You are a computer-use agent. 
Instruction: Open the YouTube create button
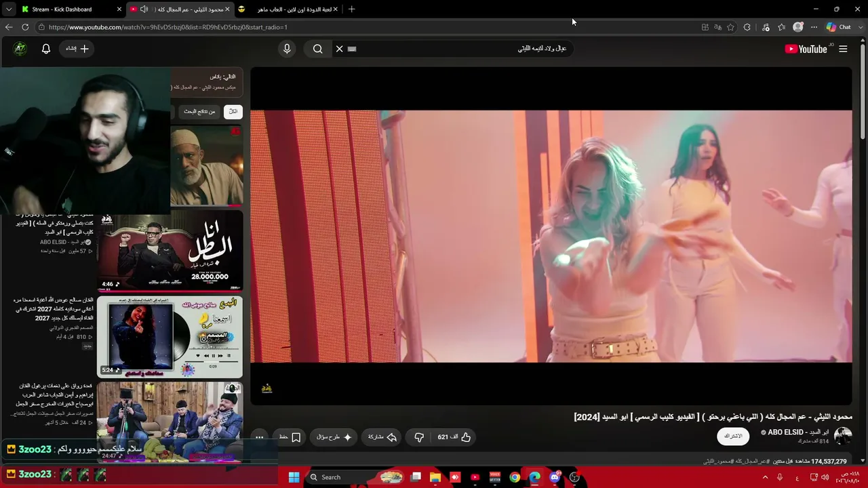click(77, 49)
